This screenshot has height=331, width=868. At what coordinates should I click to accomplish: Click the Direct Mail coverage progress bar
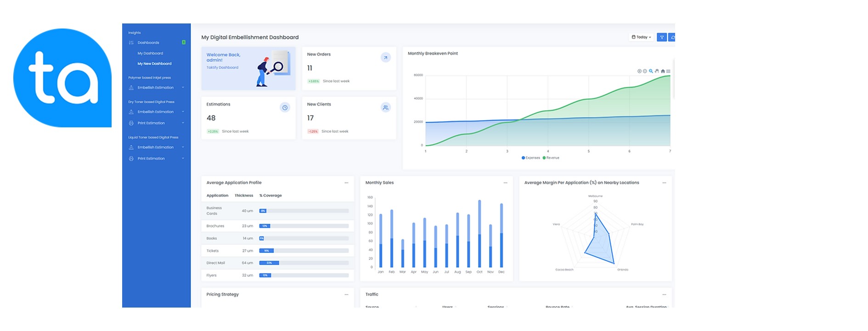pyautogui.click(x=304, y=263)
